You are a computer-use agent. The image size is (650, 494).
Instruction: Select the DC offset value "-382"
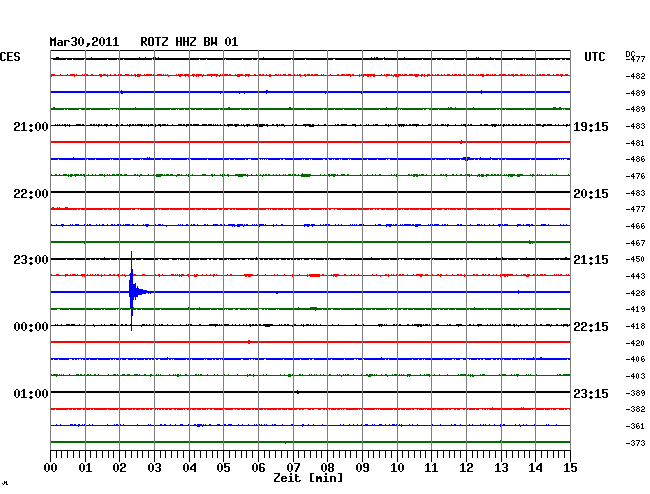[635, 409]
